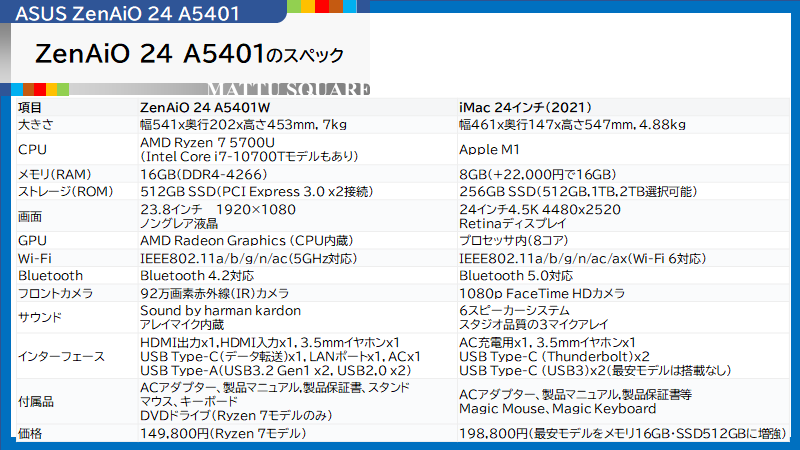Click the cell '1080p FaceTime HDカメラ'
The image size is (800, 450).
pyautogui.click(x=542, y=293)
